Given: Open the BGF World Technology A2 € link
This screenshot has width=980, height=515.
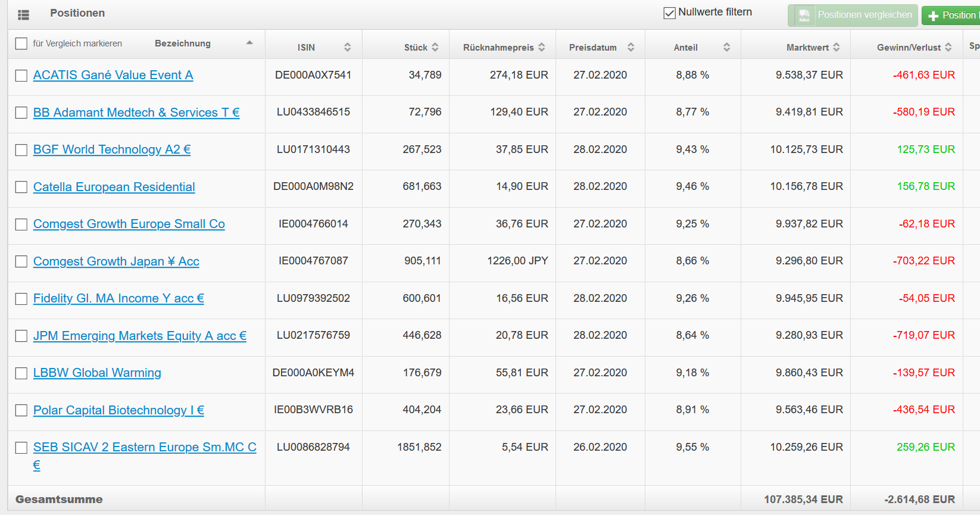Looking at the screenshot, I should coord(112,149).
